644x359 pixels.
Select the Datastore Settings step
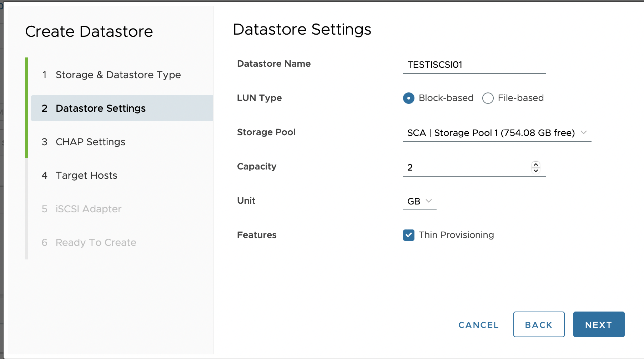click(x=101, y=108)
